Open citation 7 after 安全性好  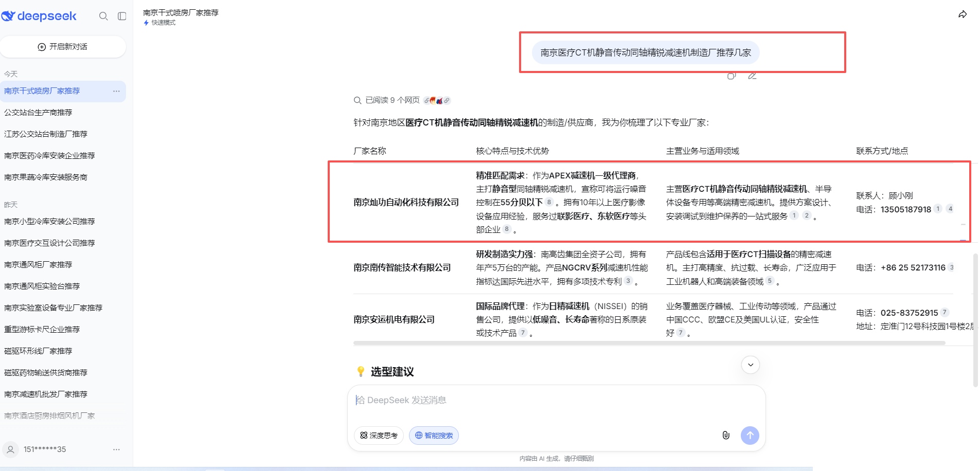point(681,333)
